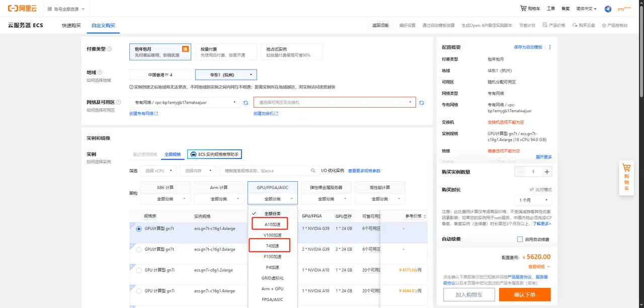
Task: Open the 弹性裸金属服务器 全部分类 dropdown
Action: coord(326,199)
